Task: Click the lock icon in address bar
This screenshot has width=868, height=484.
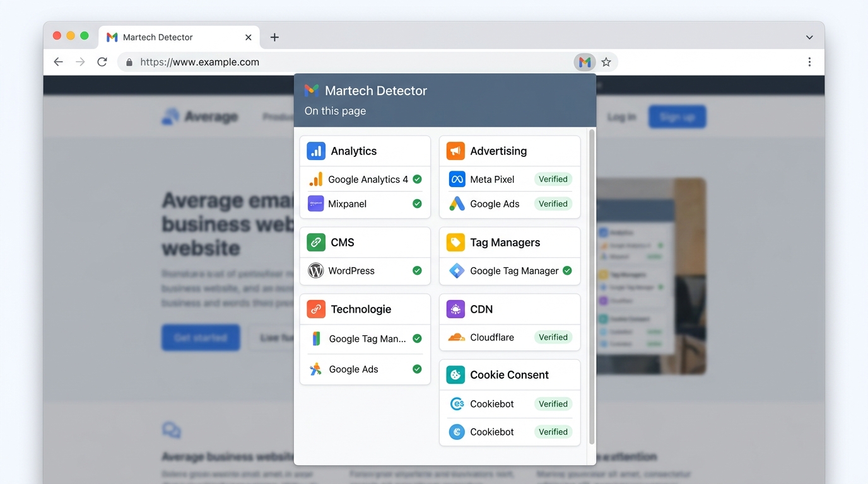Action: tap(129, 62)
